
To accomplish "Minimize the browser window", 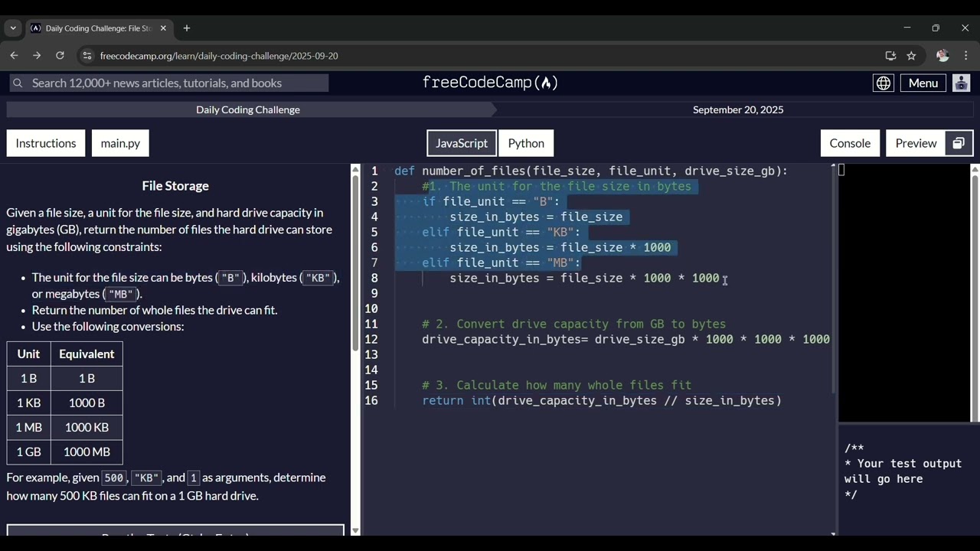I will [x=907, y=28].
